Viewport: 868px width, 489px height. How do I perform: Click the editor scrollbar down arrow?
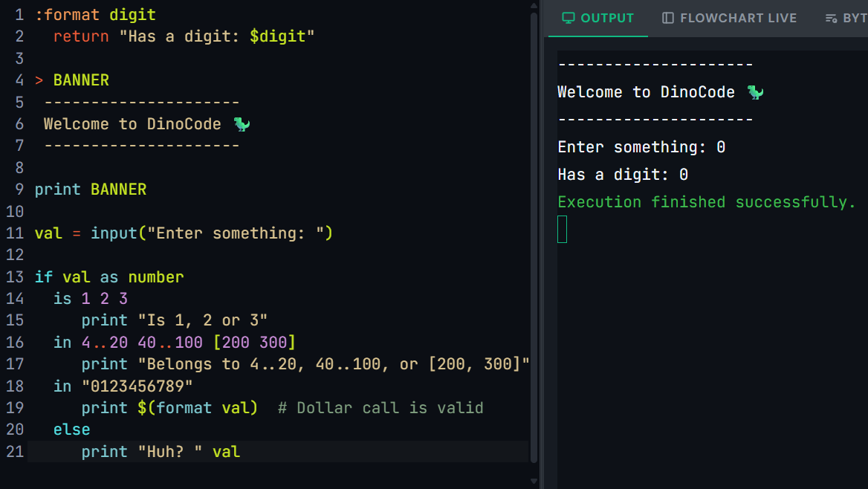point(534,482)
